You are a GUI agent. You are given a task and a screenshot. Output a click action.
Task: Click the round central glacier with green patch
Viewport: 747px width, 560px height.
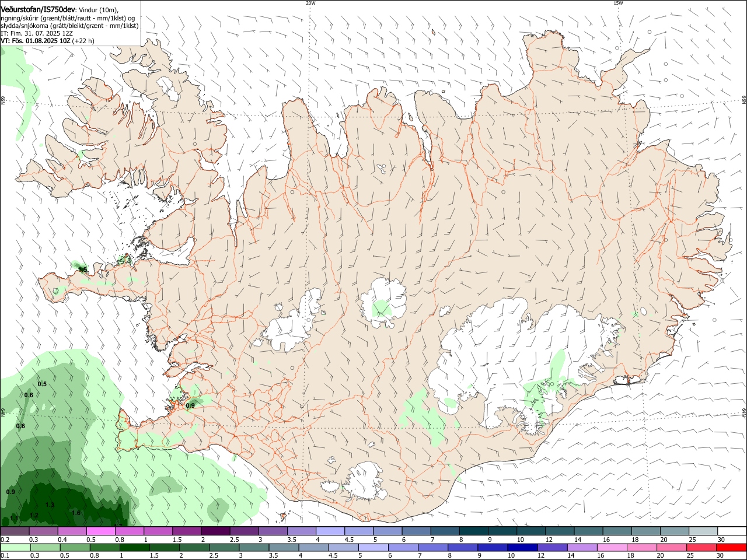pyautogui.click(x=383, y=303)
